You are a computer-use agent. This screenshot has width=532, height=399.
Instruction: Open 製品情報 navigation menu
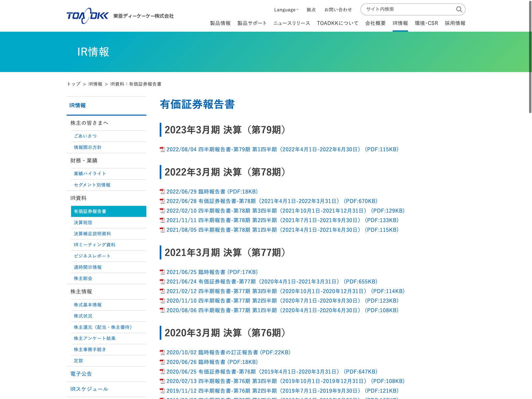220,23
